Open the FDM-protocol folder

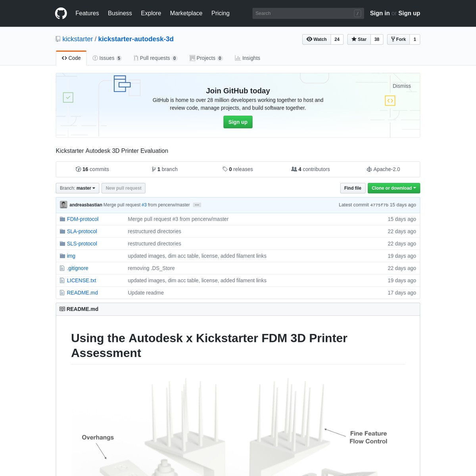coord(83,219)
